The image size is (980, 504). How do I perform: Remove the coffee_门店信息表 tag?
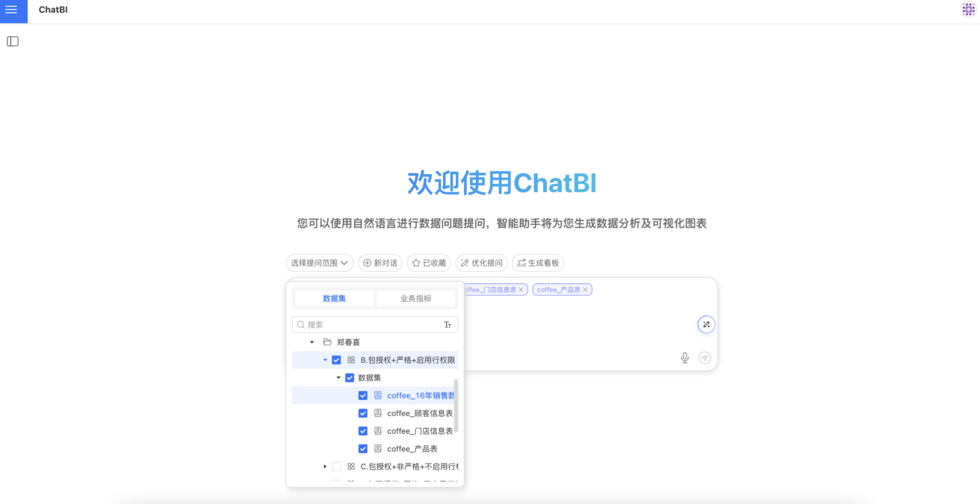click(521, 290)
